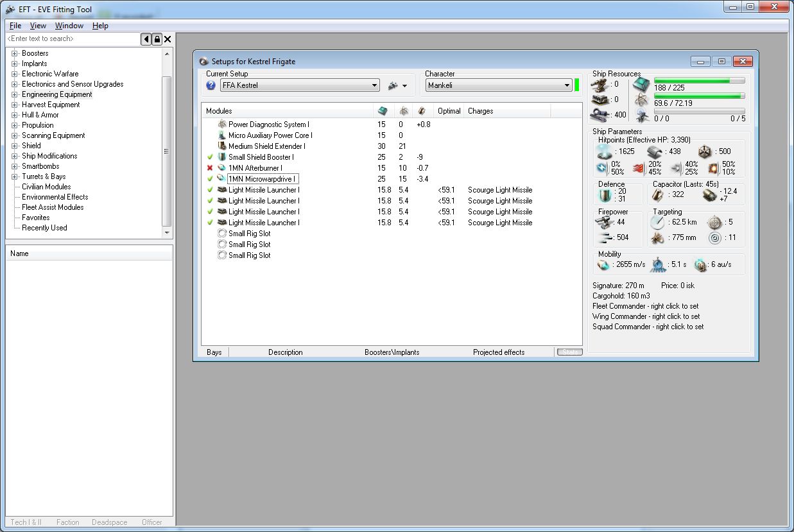The width and height of the screenshot is (794, 532).
Task: Click the EM resistance icon
Action: [x=603, y=168]
